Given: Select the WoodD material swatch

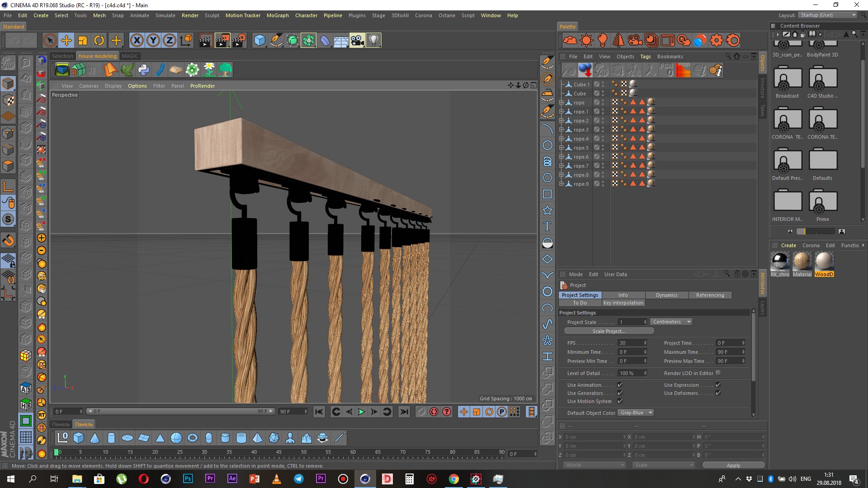Looking at the screenshot, I should point(824,264).
